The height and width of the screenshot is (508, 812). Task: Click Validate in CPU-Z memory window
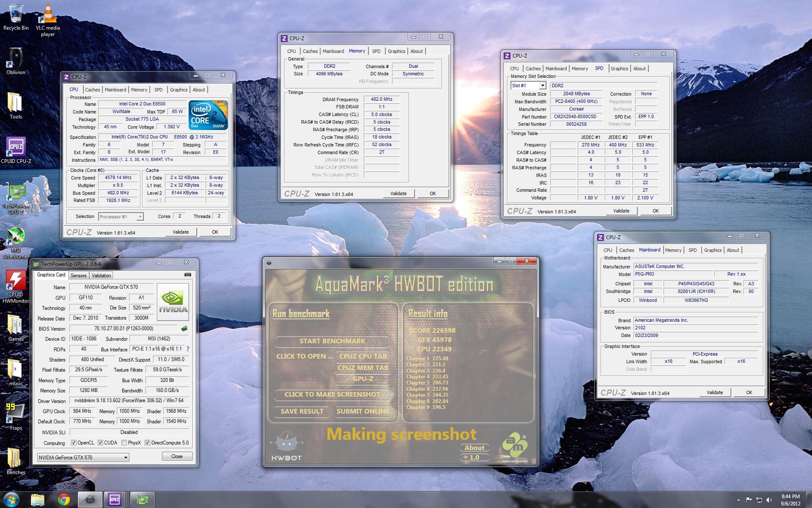[398, 193]
